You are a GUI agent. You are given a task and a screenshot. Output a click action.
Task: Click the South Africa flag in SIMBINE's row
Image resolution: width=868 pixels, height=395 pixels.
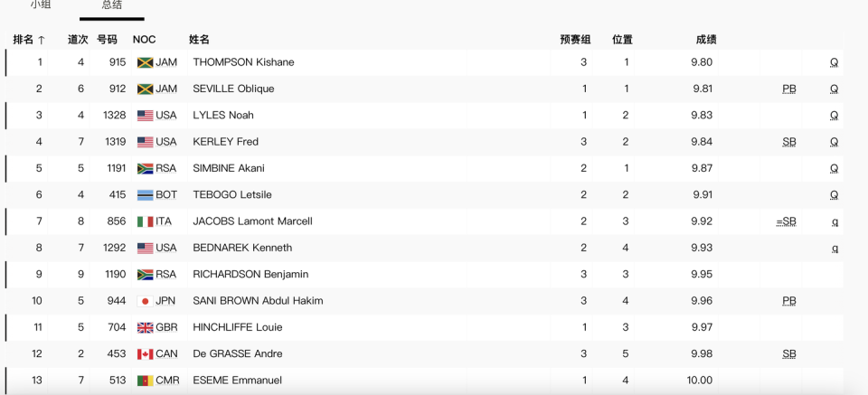tap(145, 169)
